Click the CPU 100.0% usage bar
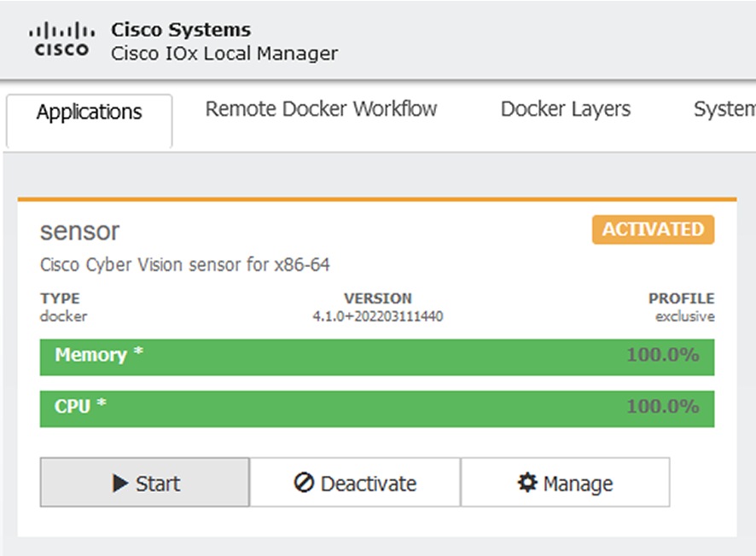 [x=378, y=408]
